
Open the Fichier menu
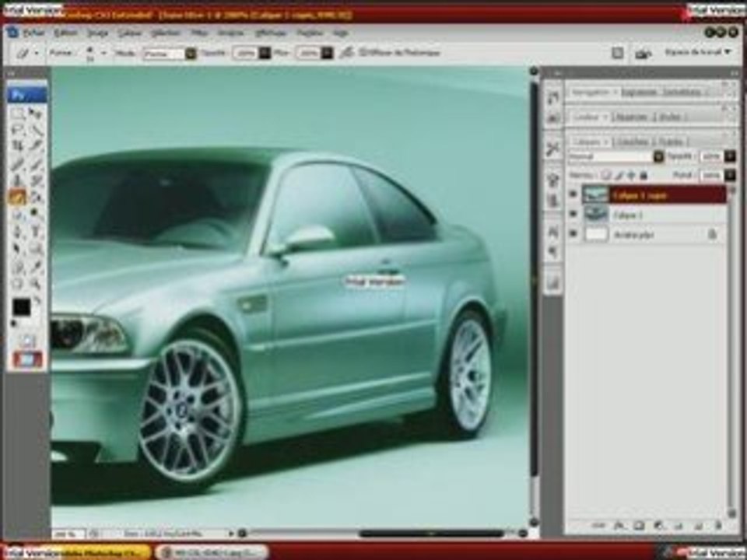point(33,33)
